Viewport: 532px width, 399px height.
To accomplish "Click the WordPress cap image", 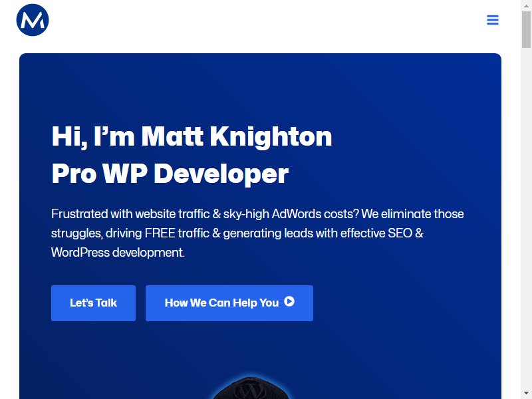I will click(x=251, y=388).
